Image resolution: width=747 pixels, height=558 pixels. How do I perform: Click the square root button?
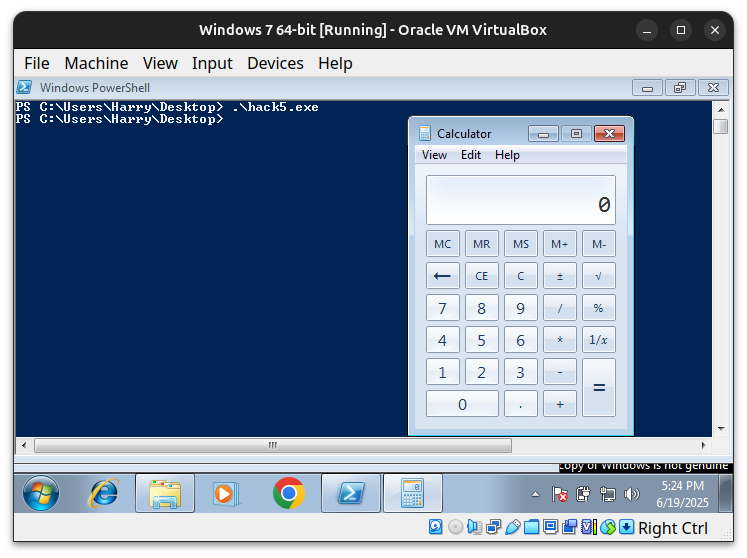[x=599, y=276]
